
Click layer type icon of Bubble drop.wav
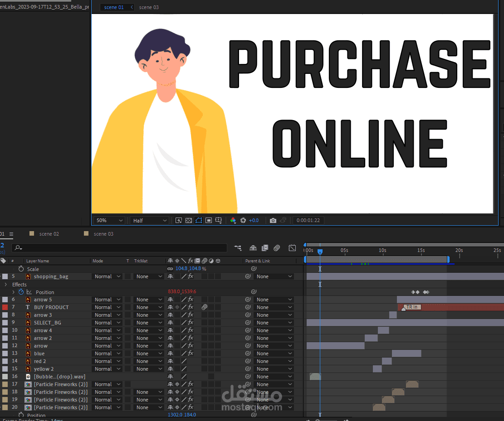tap(28, 377)
